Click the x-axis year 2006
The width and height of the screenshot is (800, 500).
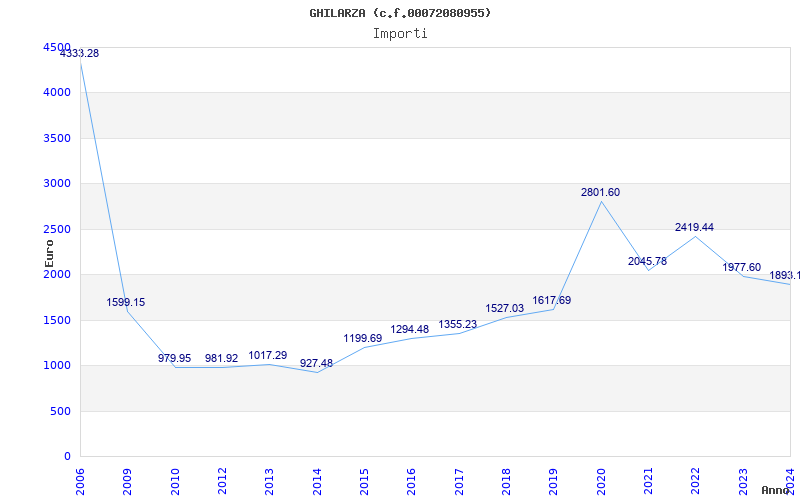click(x=80, y=481)
